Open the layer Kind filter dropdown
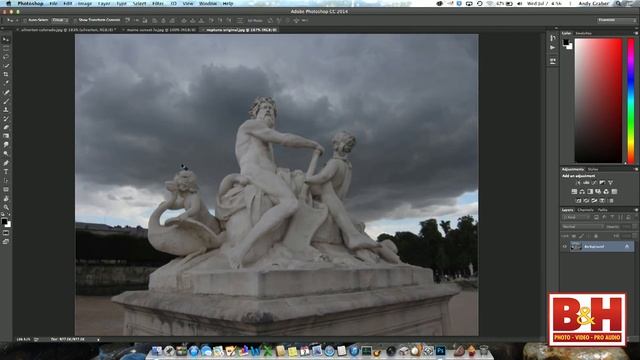This screenshot has width=640, height=360. 575,218
